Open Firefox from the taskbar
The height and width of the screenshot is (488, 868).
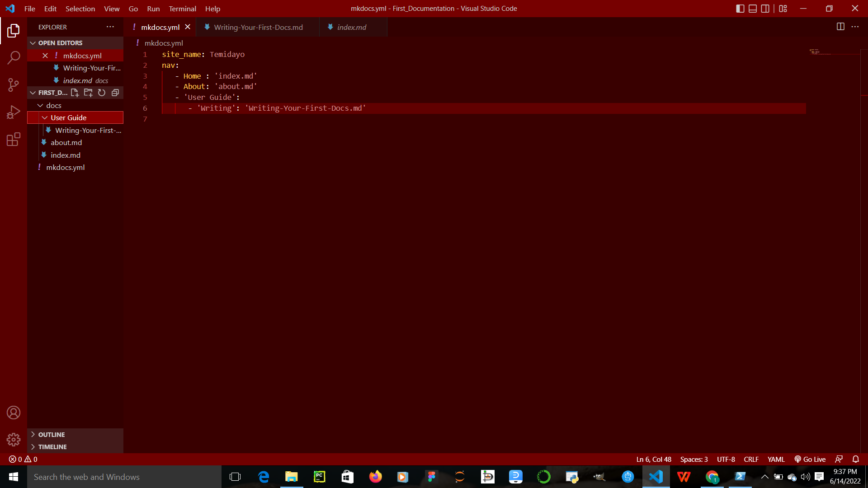click(x=375, y=477)
